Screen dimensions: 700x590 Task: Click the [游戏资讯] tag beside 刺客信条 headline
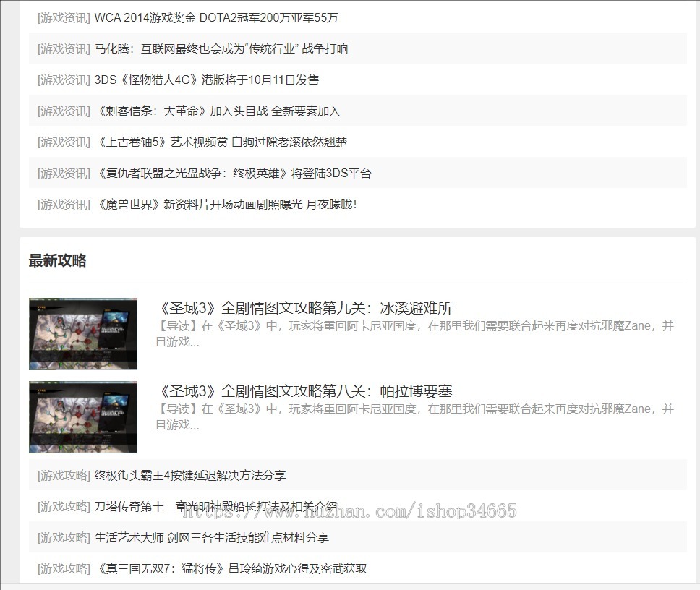[x=64, y=111]
